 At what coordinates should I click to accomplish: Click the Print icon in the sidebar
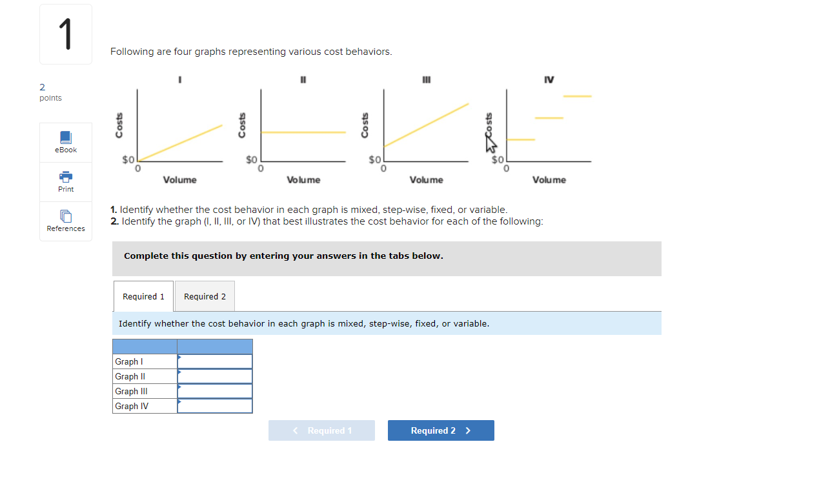(x=65, y=181)
